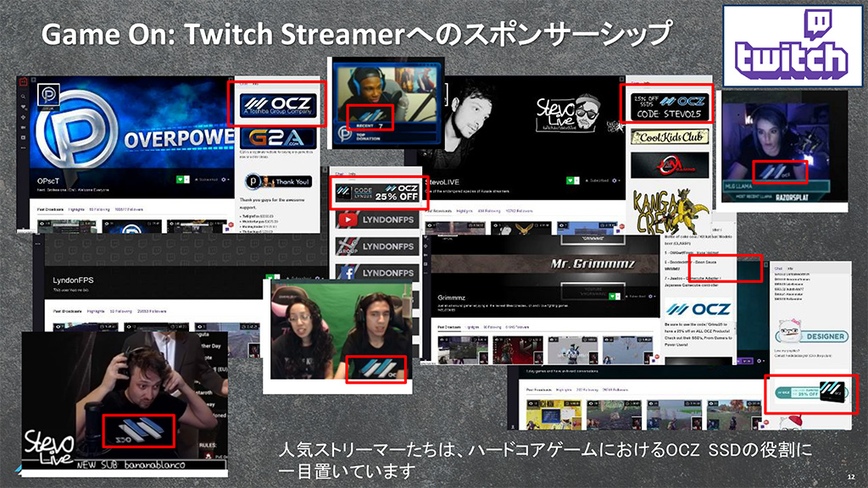Screen dimensions: 868x488
Task: Open the Followers tab on OPscT channel
Action: coord(129,210)
